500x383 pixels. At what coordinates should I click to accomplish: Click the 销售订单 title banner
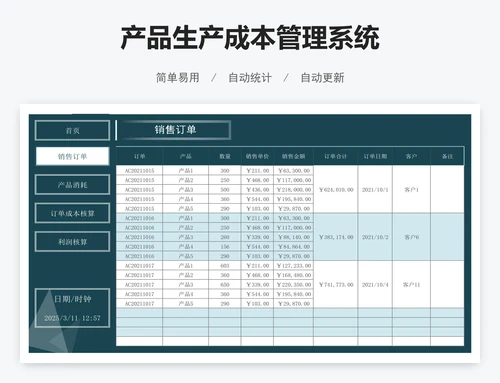174,130
